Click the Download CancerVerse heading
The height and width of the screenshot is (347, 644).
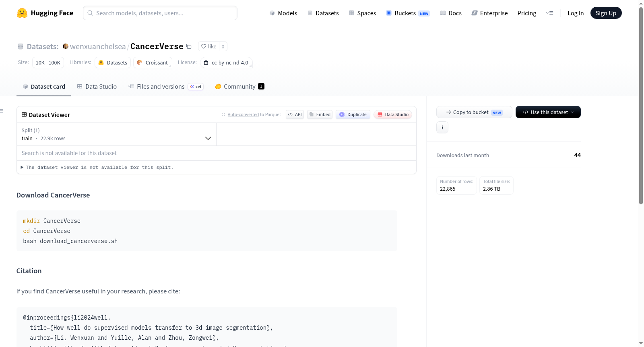pos(53,195)
